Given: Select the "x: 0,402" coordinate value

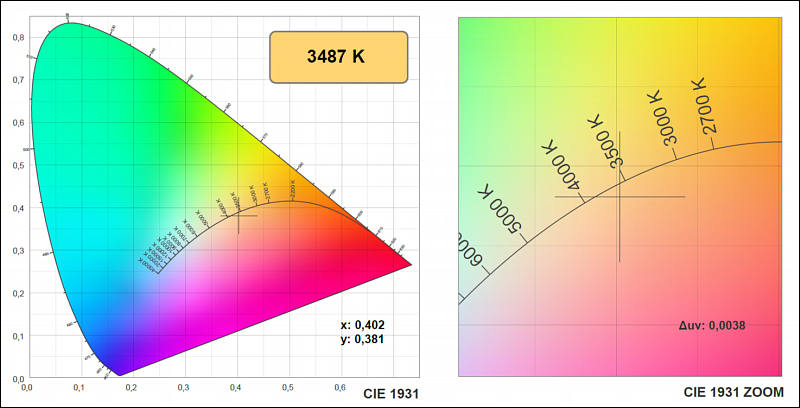Looking at the screenshot, I should point(363,325).
